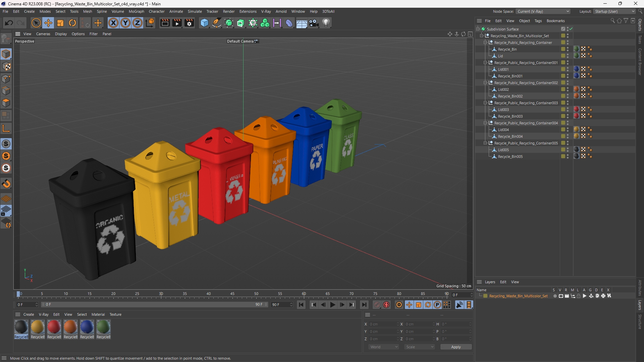Activate the Rotate tool
Screen dimensions: 644x362
[x=72, y=23]
